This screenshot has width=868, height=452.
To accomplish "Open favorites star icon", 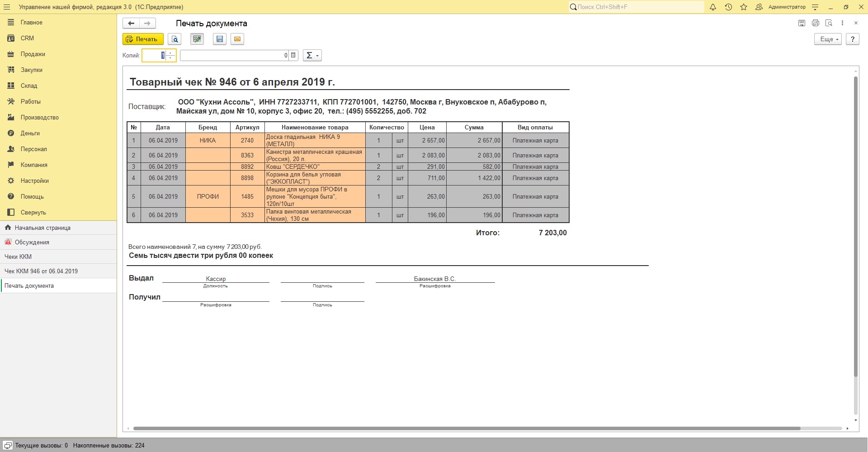I will pos(744,7).
